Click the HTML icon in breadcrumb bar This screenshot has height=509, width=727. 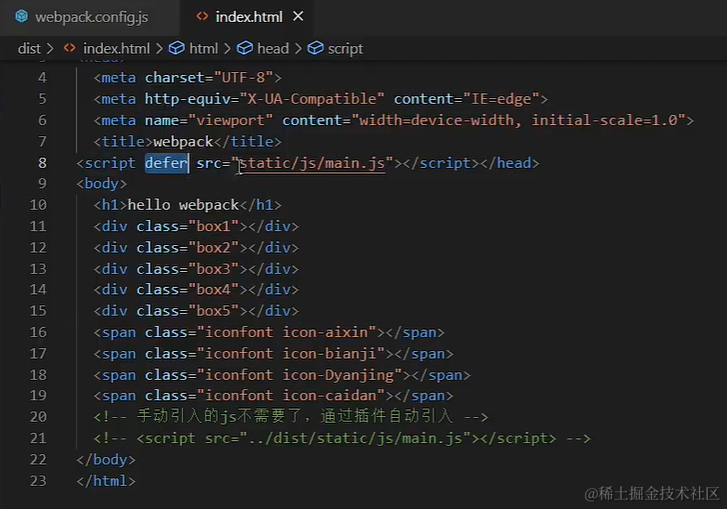tap(70, 48)
